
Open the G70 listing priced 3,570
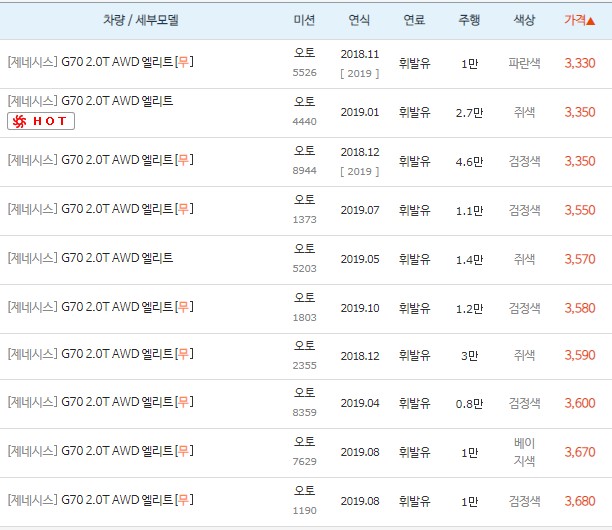tap(90, 258)
